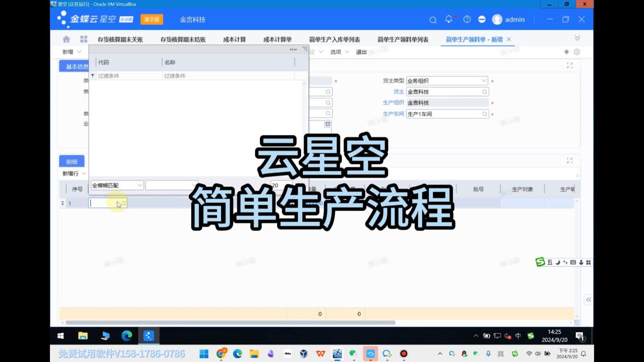The height and width of the screenshot is (362, 644).
Task: Click the 退出 button
Action: pos(361,52)
